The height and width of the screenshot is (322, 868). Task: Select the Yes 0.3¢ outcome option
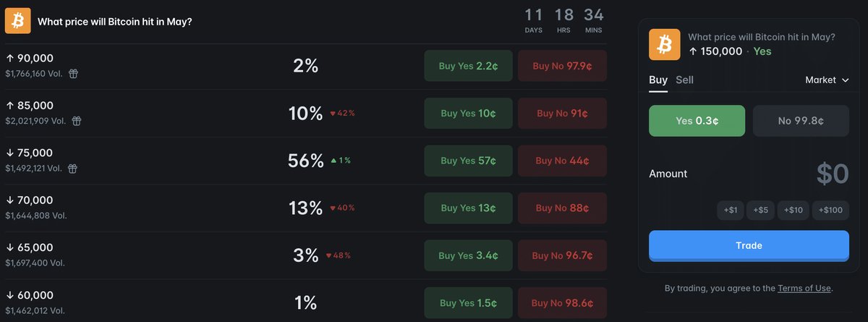697,121
